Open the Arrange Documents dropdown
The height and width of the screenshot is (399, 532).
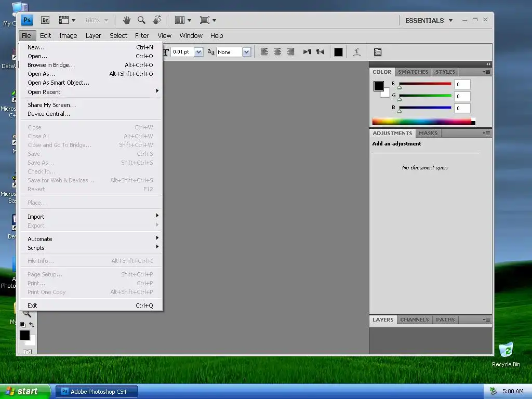183,20
